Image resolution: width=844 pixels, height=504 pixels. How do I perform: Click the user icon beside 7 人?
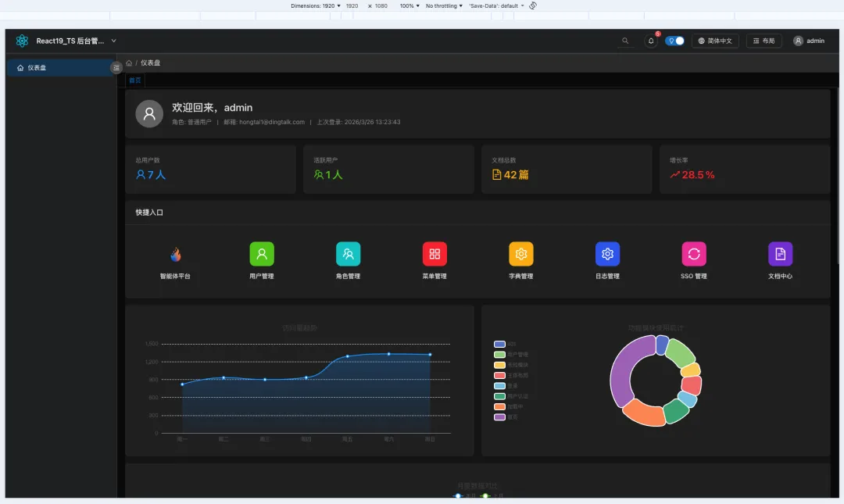pos(141,175)
